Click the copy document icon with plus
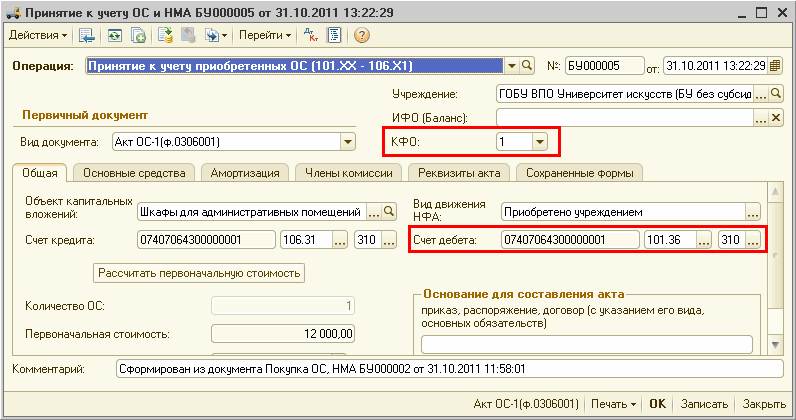 click(x=138, y=35)
